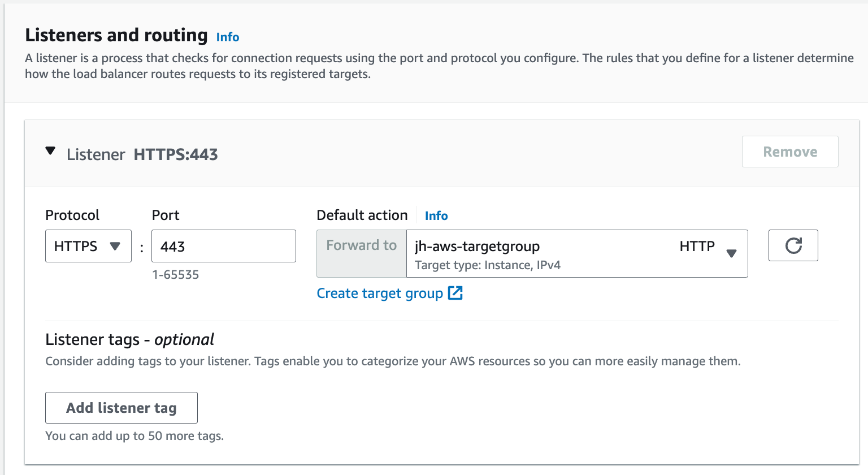The width and height of the screenshot is (868, 475).
Task: Click the refresh target groups icon button
Action: pyautogui.click(x=793, y=245)
